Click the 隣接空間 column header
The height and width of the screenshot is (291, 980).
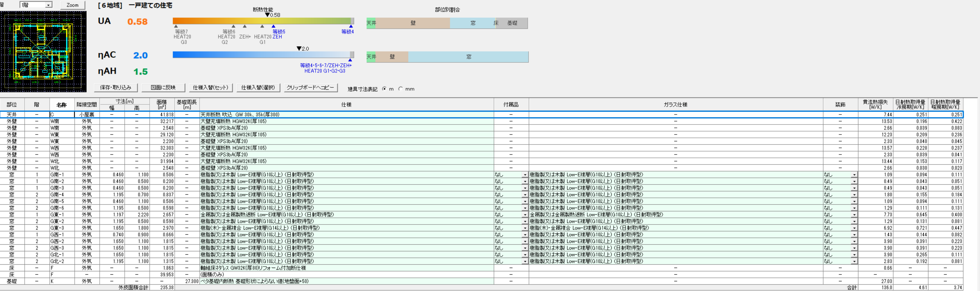pos(87,105)
